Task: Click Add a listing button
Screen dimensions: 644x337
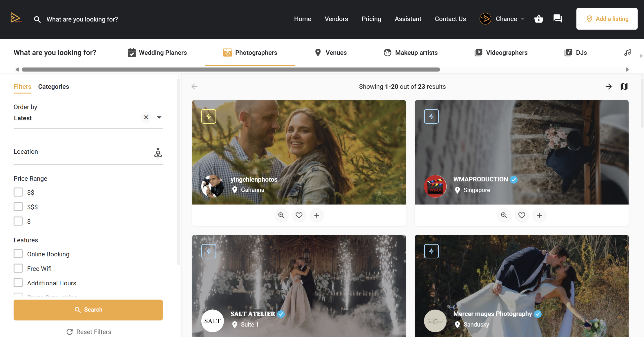Action: coord(607,19)
